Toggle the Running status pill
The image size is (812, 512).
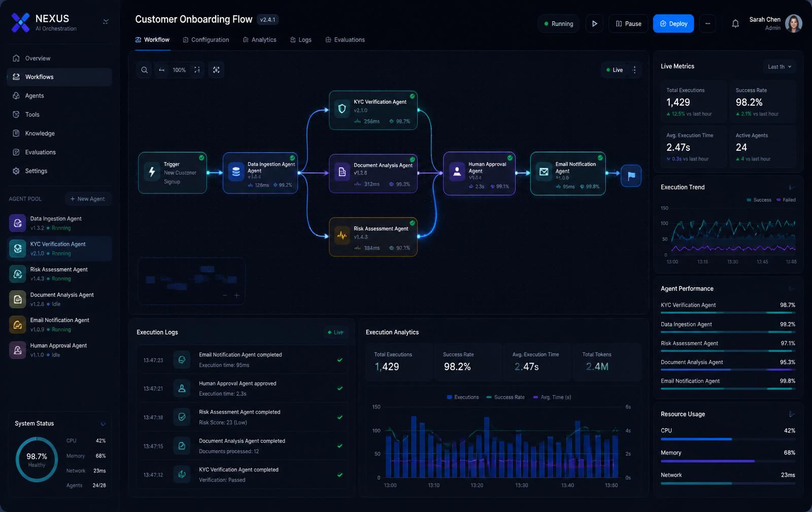(558, 23)
